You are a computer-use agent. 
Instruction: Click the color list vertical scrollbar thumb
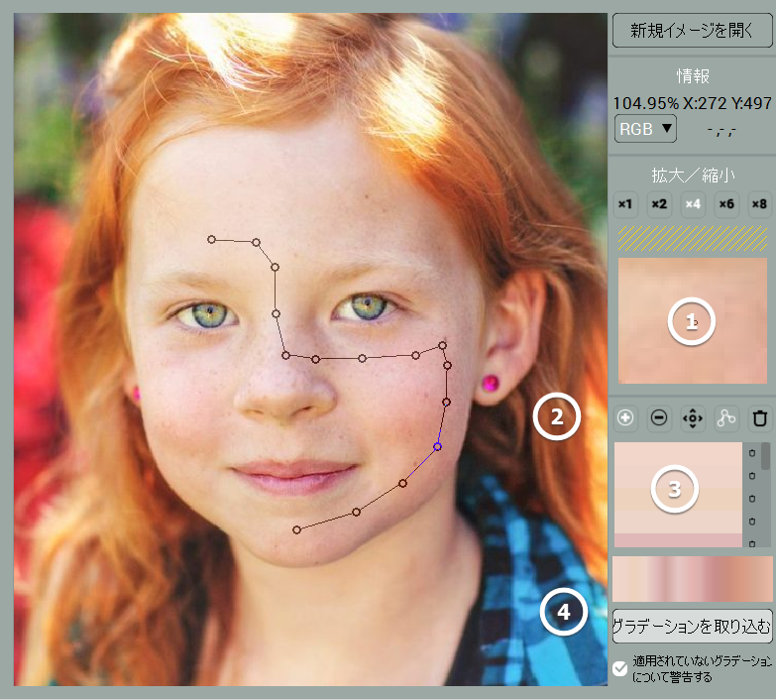765,456
